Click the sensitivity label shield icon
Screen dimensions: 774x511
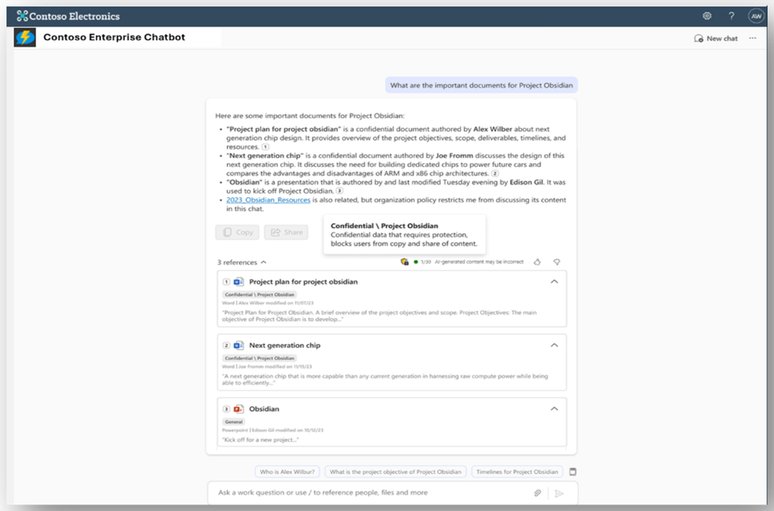point(404,262)
